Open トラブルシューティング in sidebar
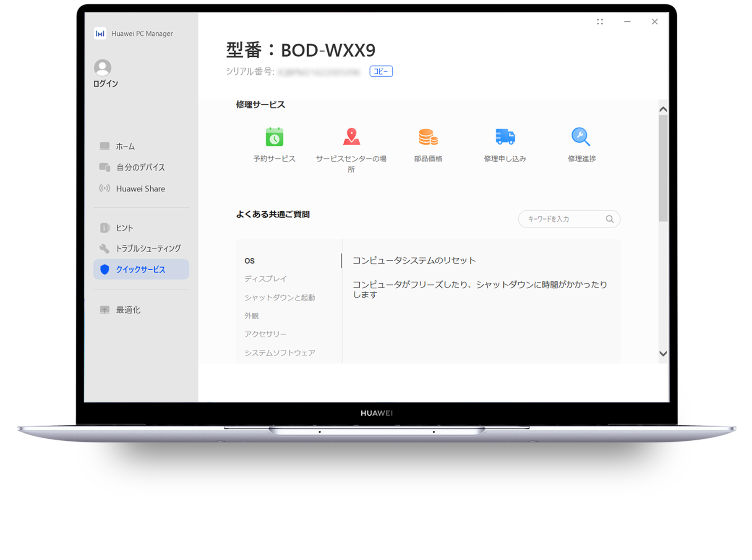This screenshot has height=560, width=752. tap(141, 249)
